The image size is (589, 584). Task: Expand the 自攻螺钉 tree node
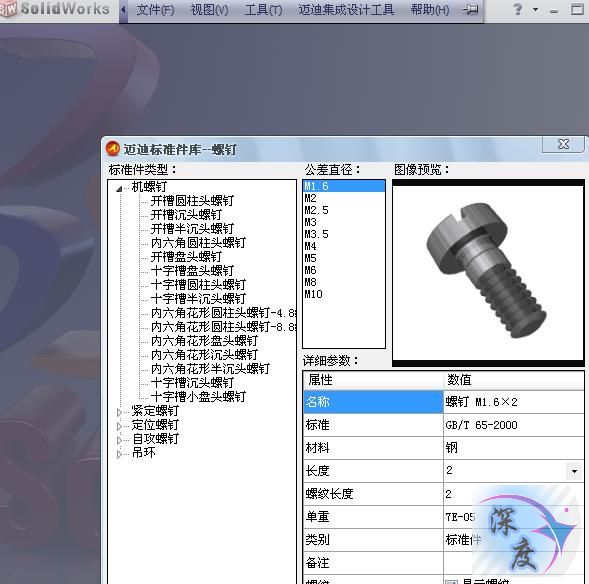pos(119,440)
